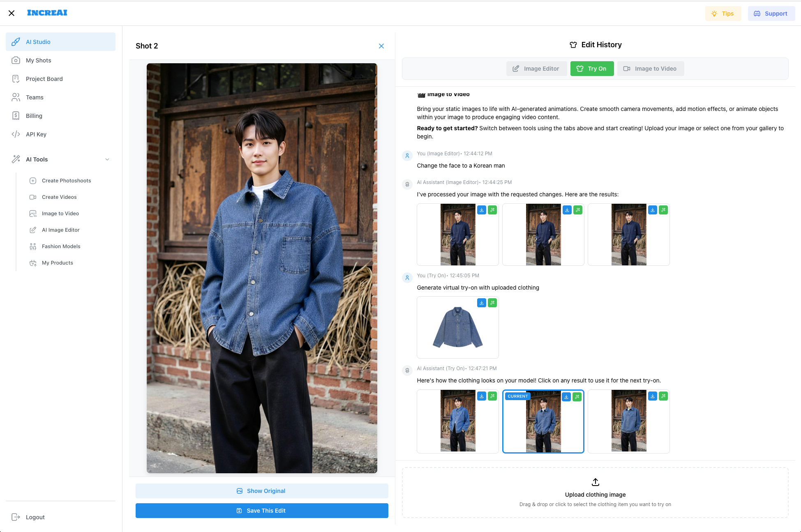Download the uploaded denim jacket image

[x=481, y=303]
